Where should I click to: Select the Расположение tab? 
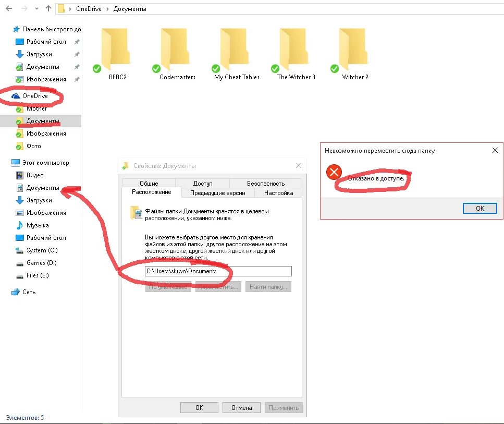[x=151, y=192]
